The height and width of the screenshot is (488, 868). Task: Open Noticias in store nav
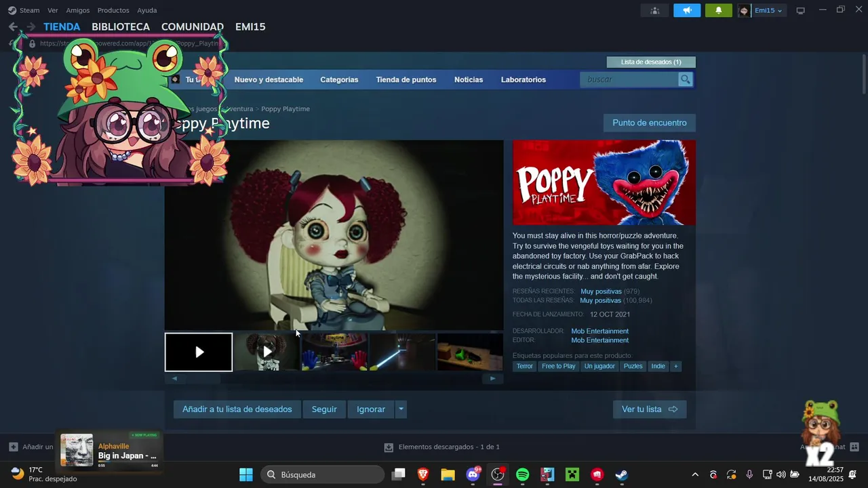tap(469, 79)
